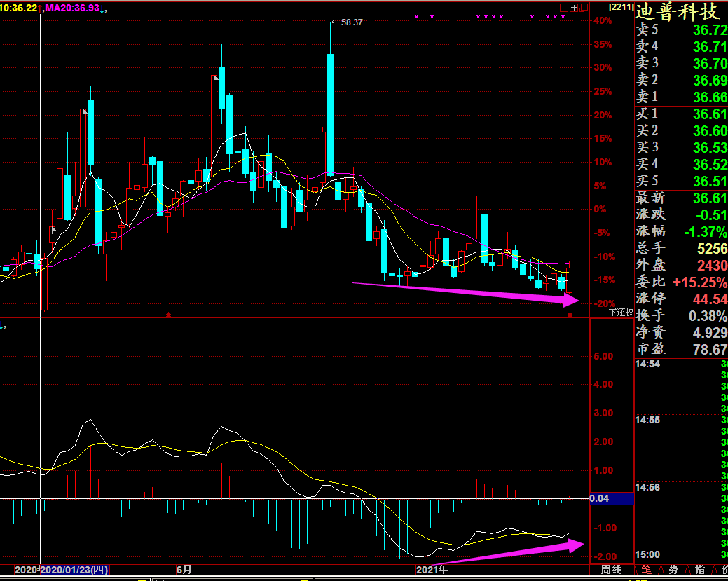Image resolution: width=728 pixels, height=581 pixels.
Task: Select the 卖5 ask price 36.72
Action: [710, 30]
